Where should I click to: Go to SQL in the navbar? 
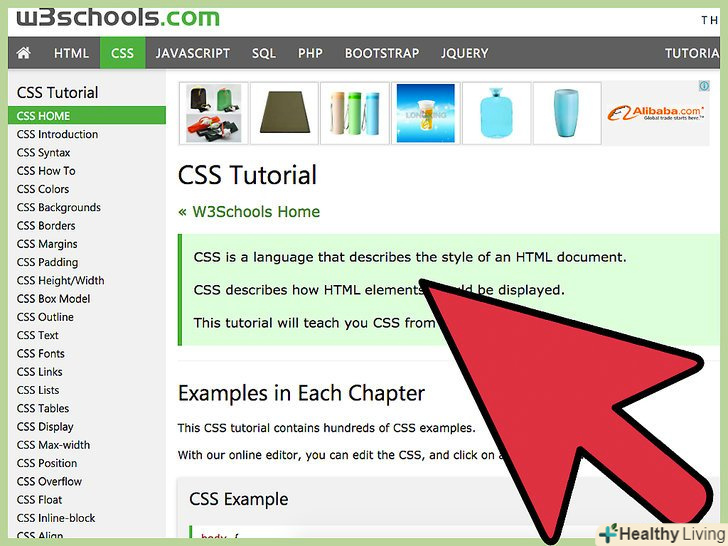point(264,53)
